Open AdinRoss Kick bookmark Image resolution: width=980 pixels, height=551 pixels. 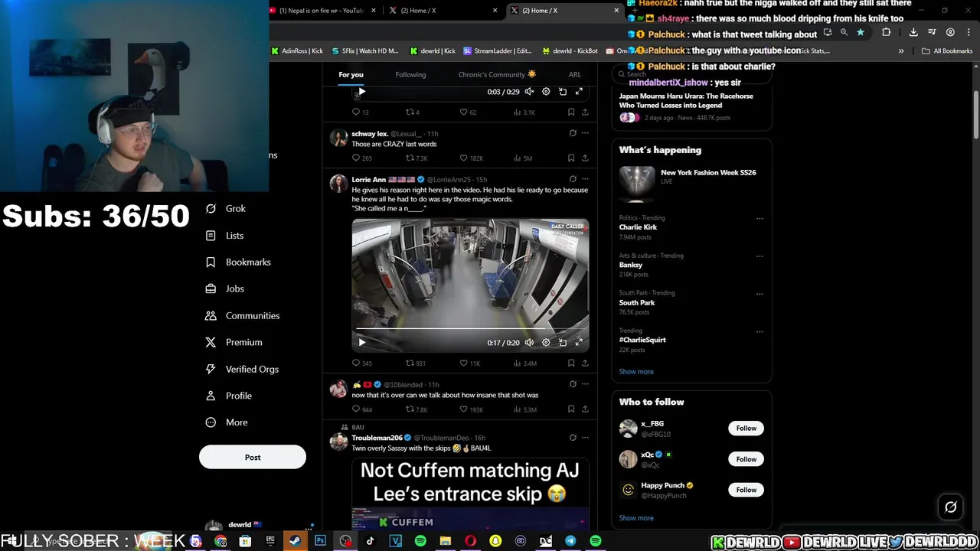coord(297,51)
